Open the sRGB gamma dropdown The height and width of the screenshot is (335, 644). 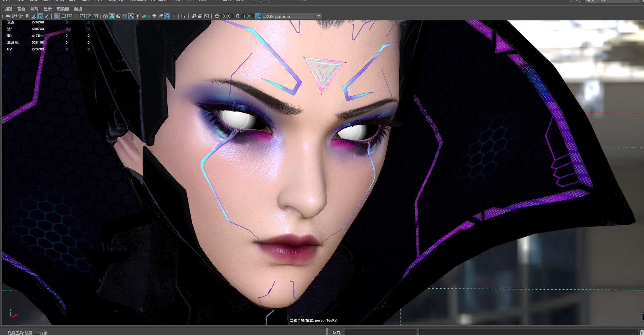pos(318,16)
